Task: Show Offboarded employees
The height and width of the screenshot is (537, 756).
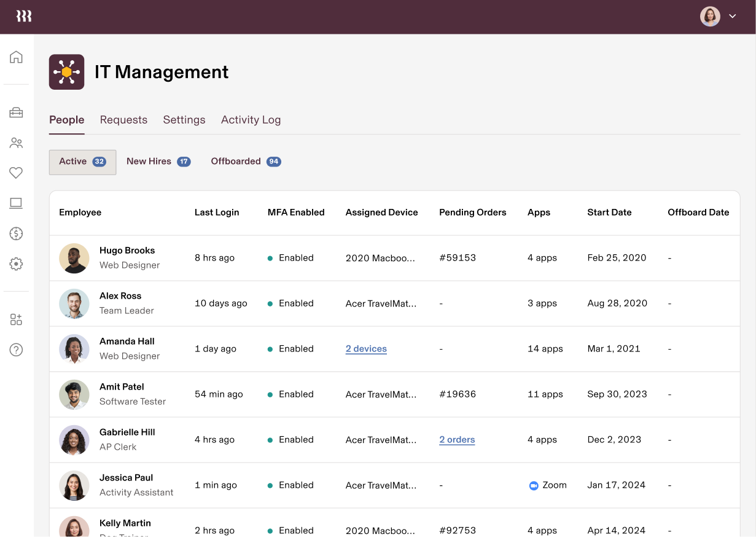Action: click(246, 161)
